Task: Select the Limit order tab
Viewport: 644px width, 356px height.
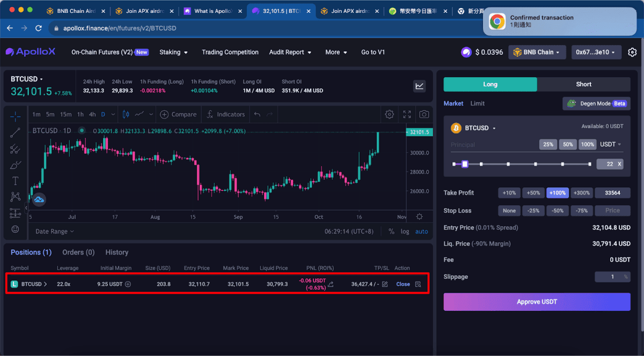Action: (x=478, y=103)
